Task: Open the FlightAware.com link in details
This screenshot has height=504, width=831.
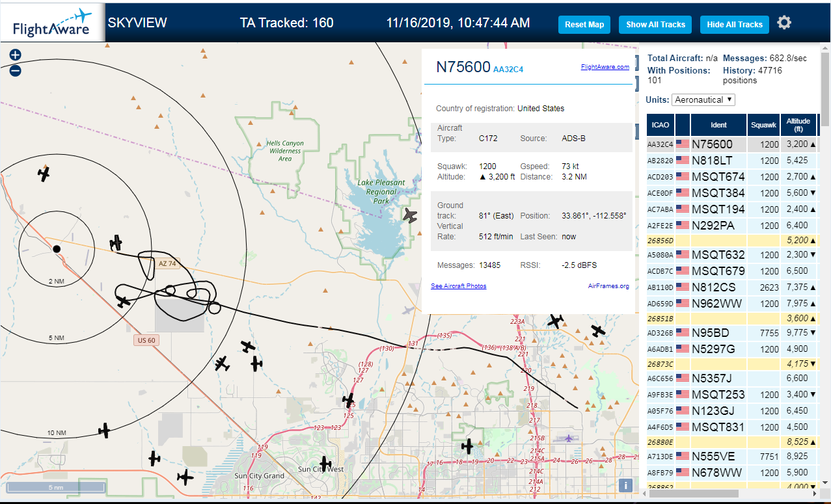Action: click(x=605, y=66)
